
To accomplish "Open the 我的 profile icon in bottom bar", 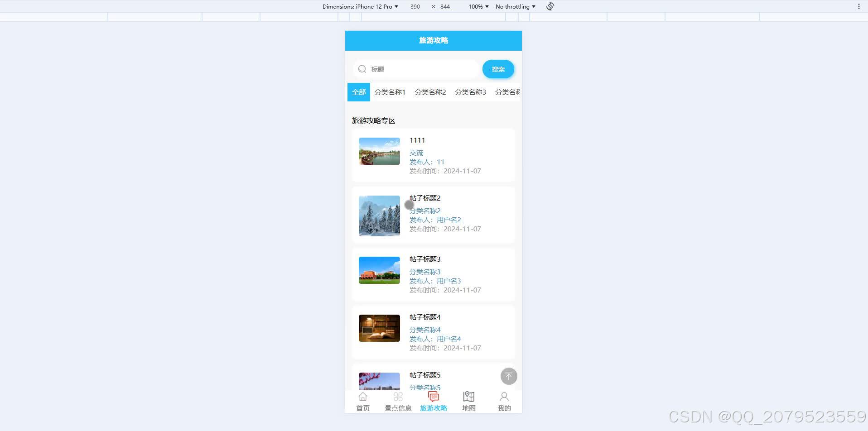I will pyautogui.click(x=504, y=397).
